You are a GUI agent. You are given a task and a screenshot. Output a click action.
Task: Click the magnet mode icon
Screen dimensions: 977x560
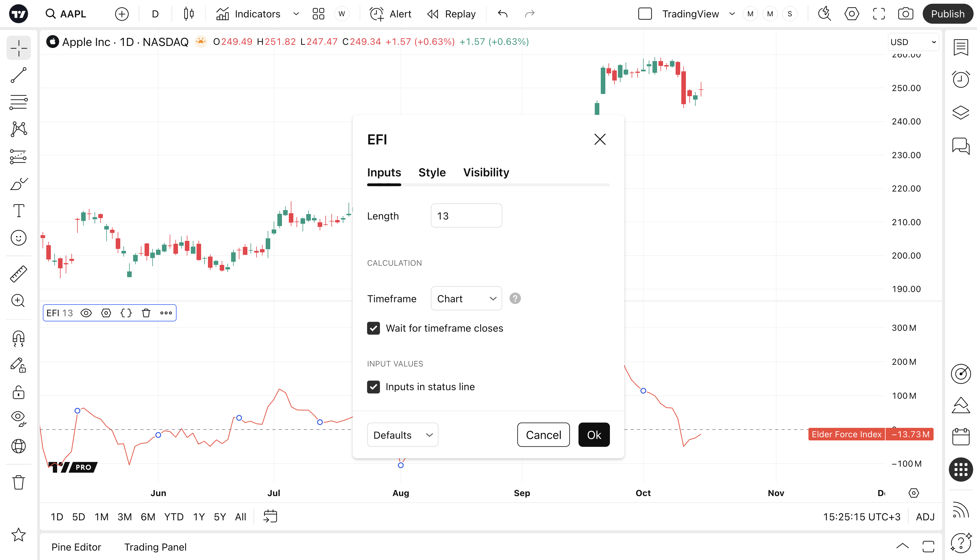pyautogui.click(x=19, y=339)
